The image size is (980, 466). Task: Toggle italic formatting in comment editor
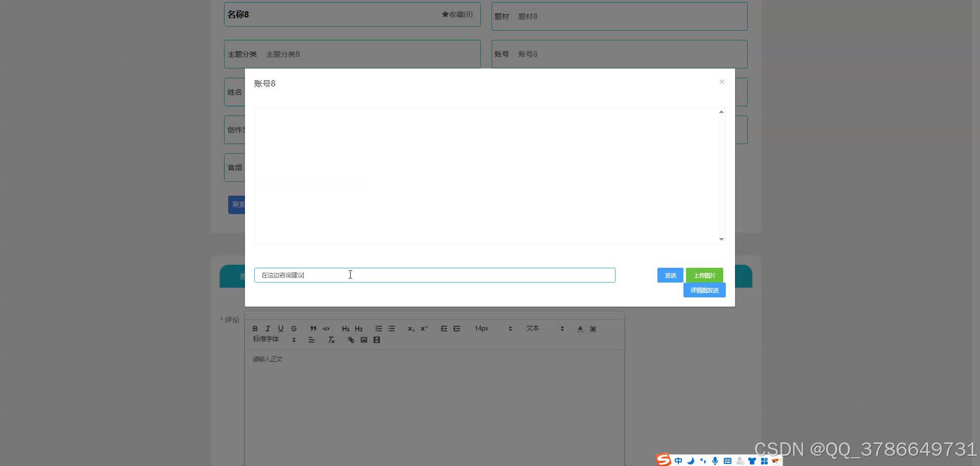[267, 329]
